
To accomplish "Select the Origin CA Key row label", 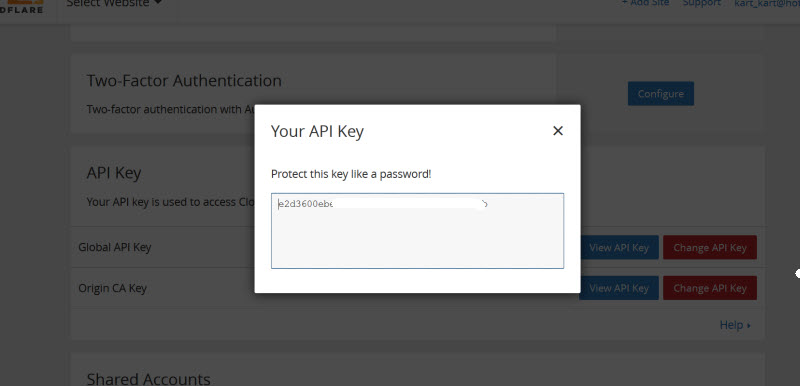I will tap(112, 289).
